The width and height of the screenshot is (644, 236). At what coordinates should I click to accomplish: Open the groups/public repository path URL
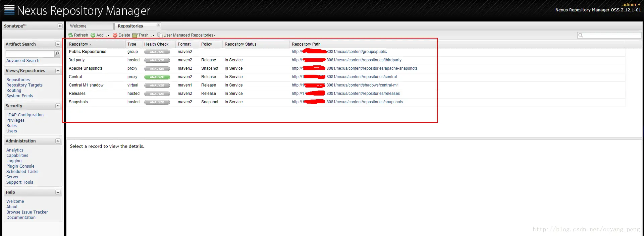[339, 52]
